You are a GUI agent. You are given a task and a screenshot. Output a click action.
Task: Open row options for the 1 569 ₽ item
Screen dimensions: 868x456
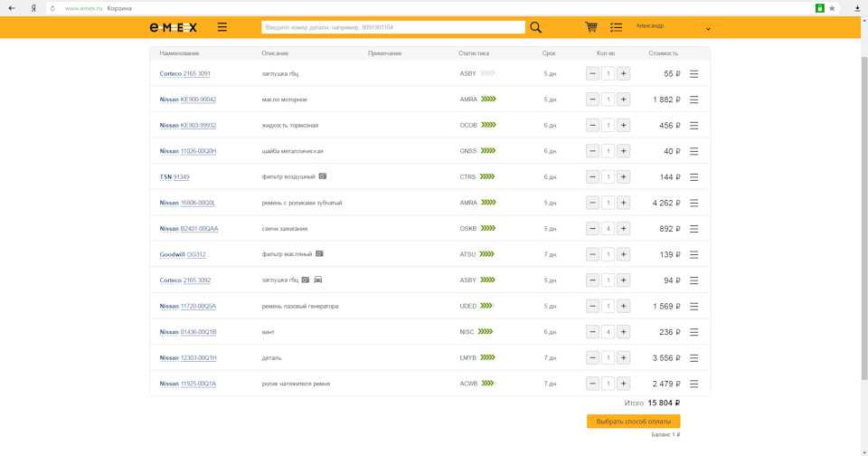point(694,306)
